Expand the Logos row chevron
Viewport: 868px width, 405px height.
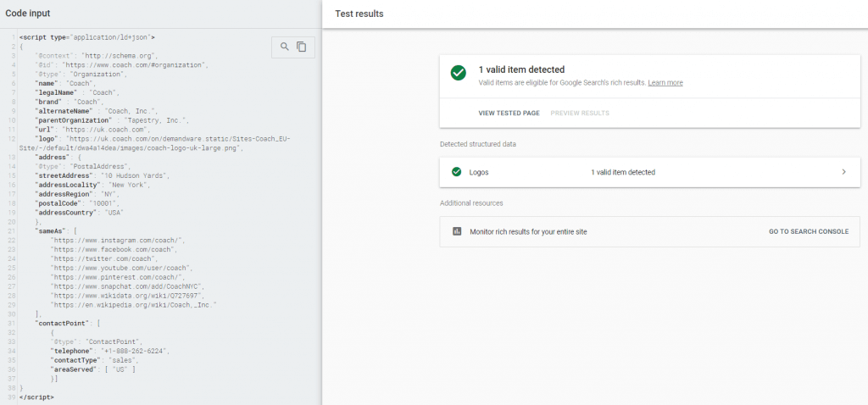[843, 172]
